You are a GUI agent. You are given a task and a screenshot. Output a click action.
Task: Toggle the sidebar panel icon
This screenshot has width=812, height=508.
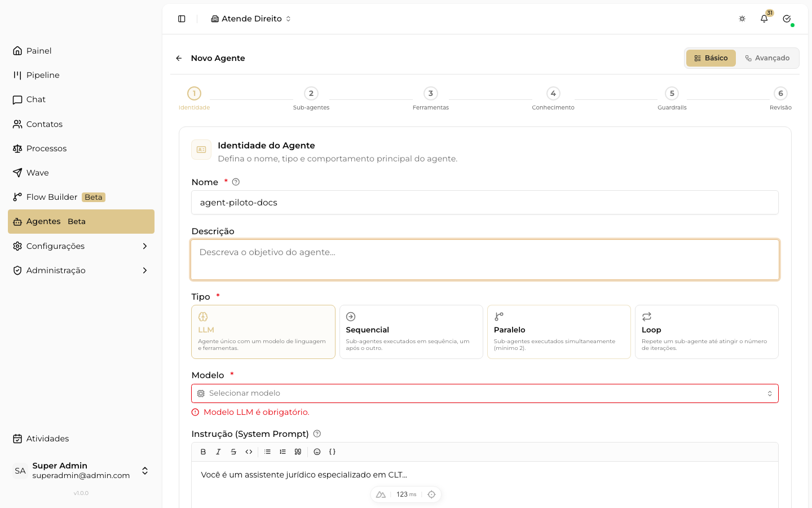pyautogui.click(x=182, y=19)
